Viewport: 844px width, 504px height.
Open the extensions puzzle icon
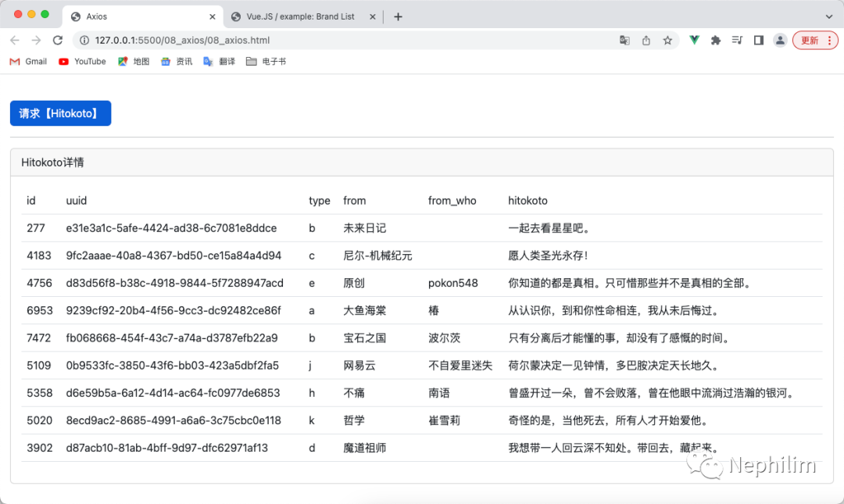tap(715, 41)
